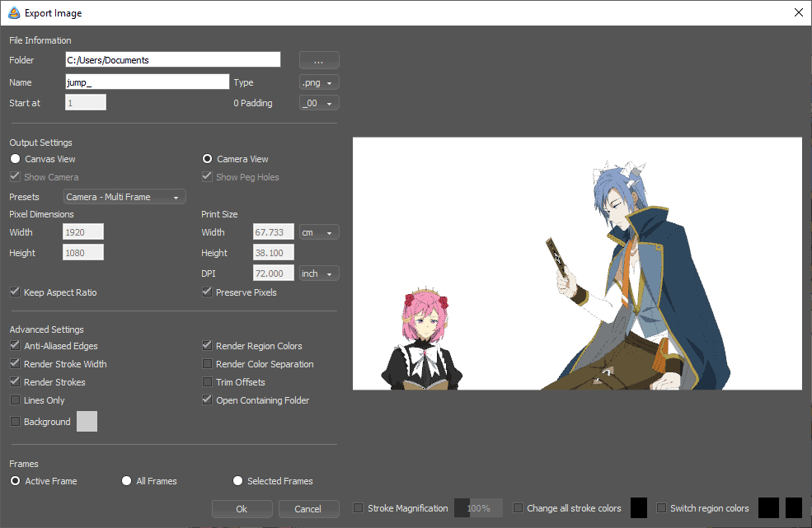Select the Selected Frames radio button
The image size is (812, 528).
pos(237,481)
